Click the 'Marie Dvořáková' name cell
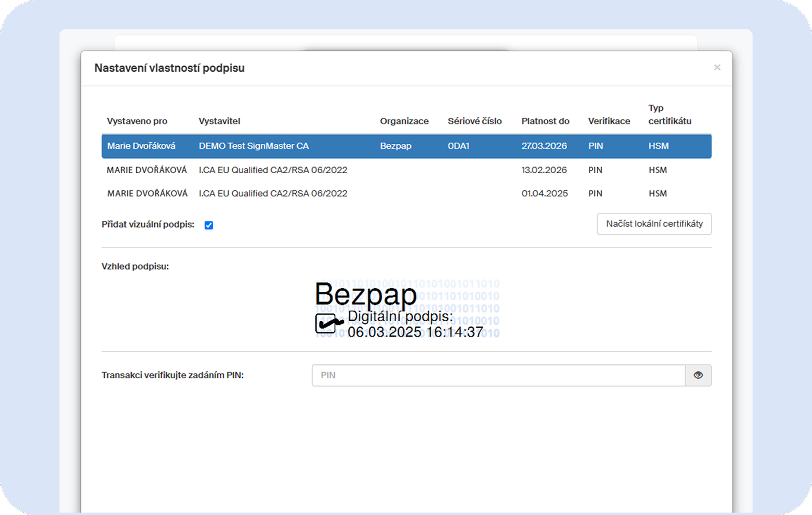The height and width of the screenshot is (515, 812). (x=141, y=146)
